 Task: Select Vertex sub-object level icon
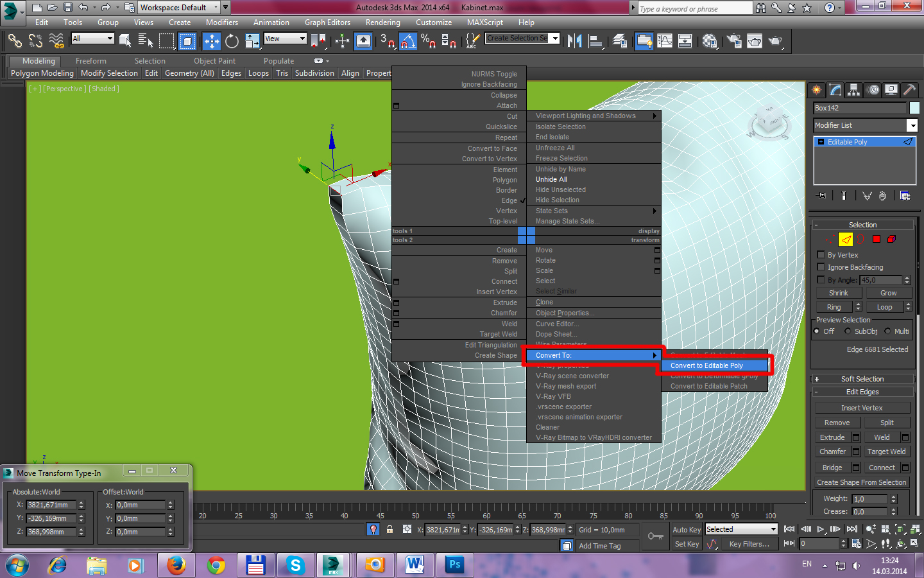[x=831, y=240]
